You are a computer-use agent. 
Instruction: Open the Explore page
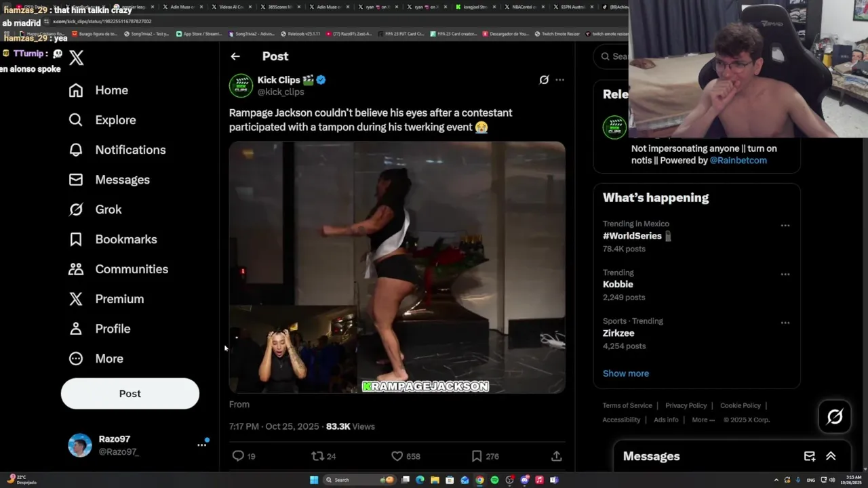tap(102, 120)
